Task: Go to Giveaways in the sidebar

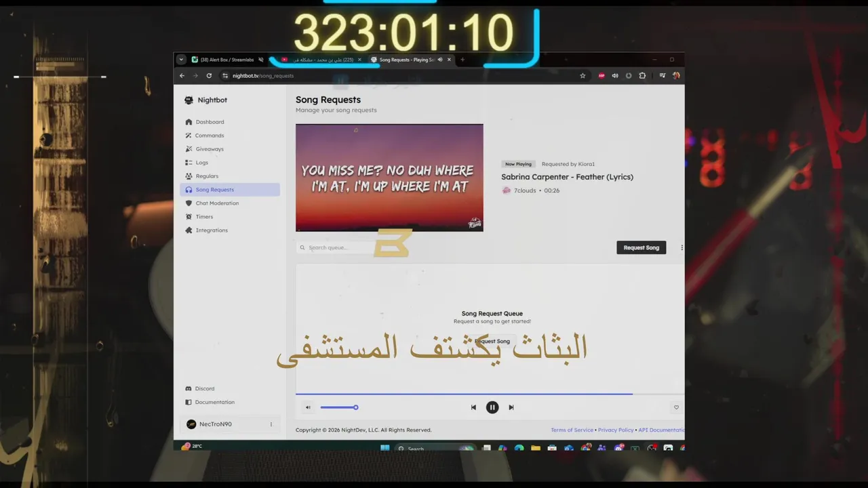Action: [x=229, y=149]
